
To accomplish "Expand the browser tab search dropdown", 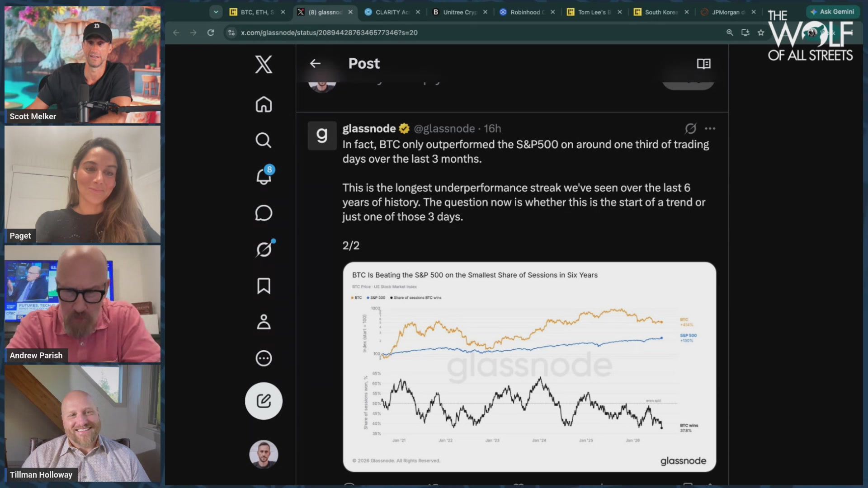I will click(x=216, y=12).
